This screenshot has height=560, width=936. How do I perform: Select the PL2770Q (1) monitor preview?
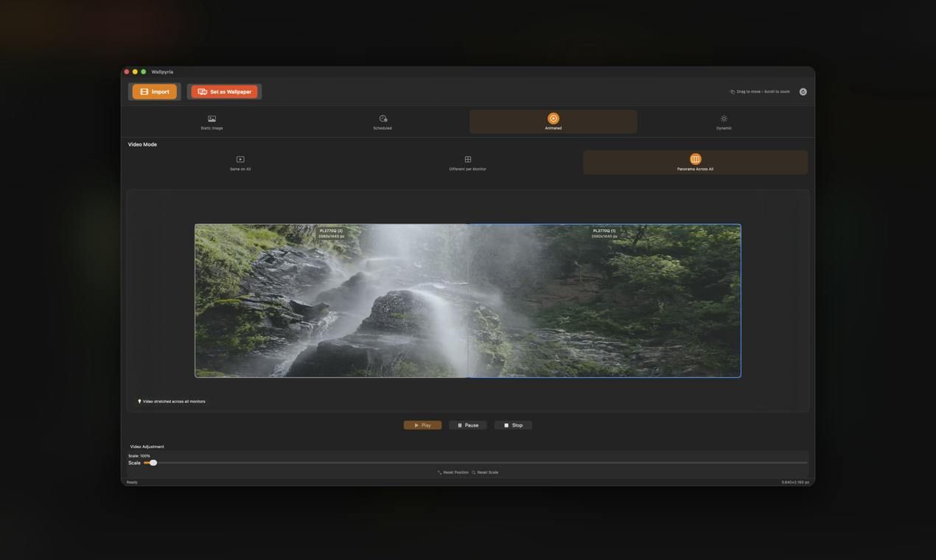604,301
